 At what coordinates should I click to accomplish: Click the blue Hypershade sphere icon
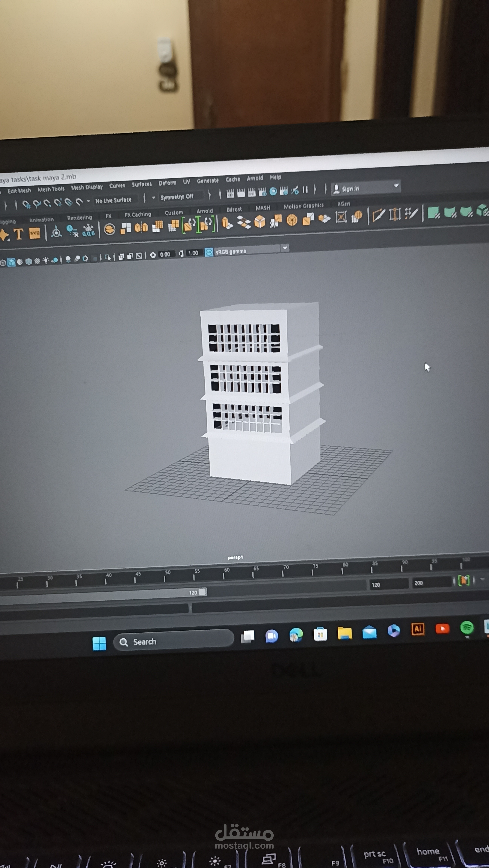(273, 191)
